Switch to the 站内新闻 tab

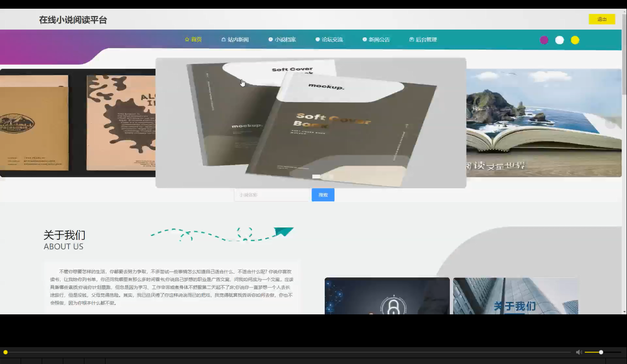pyautogui.click(x=238, y=39)
